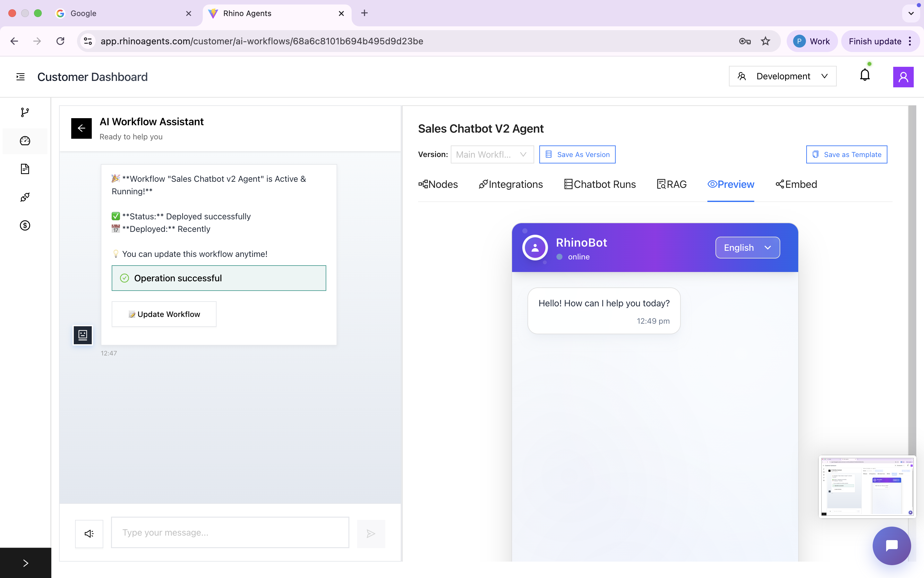Open the English language dropdown
This screenshot has width=924, height=578.
tap(747, 248)
